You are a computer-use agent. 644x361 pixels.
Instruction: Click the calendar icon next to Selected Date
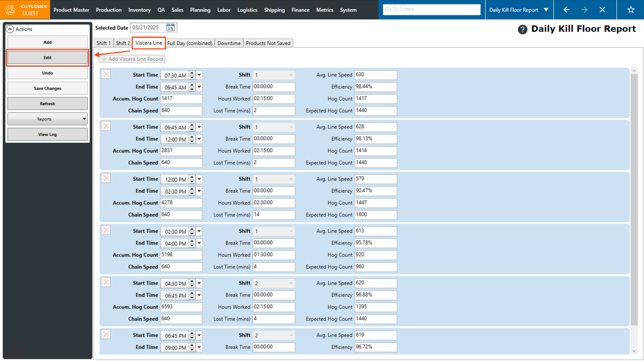point(170,28)
